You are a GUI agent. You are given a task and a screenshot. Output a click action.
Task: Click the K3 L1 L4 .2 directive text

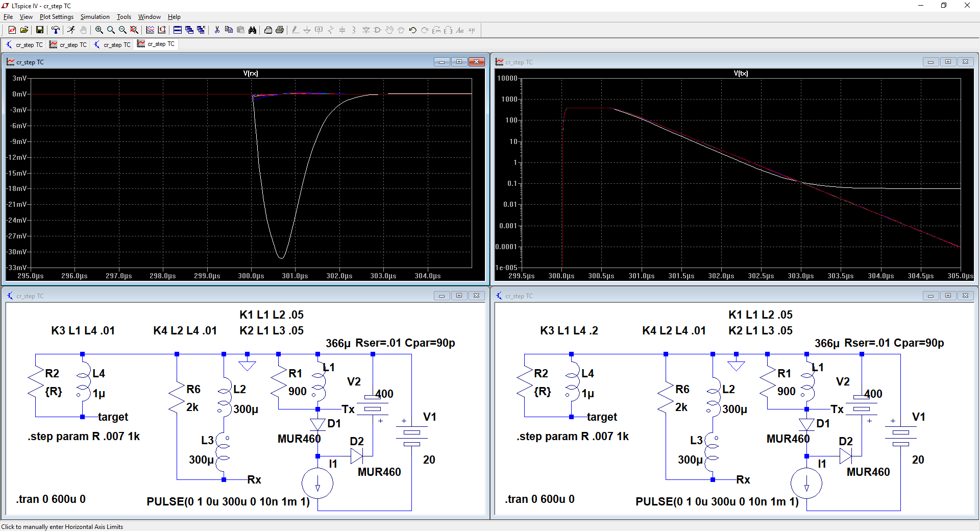click(569, 331)
